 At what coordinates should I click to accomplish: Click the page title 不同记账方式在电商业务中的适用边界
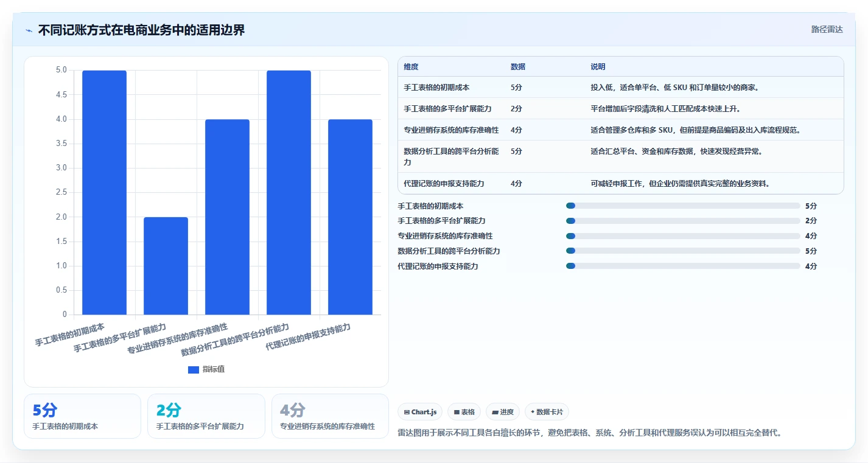coord(141,30)
